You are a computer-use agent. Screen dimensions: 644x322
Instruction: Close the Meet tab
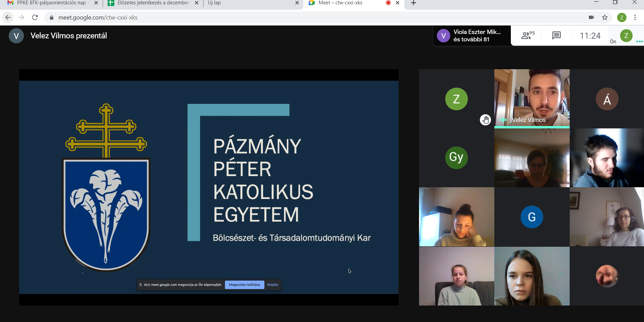[x=397, y=3]
